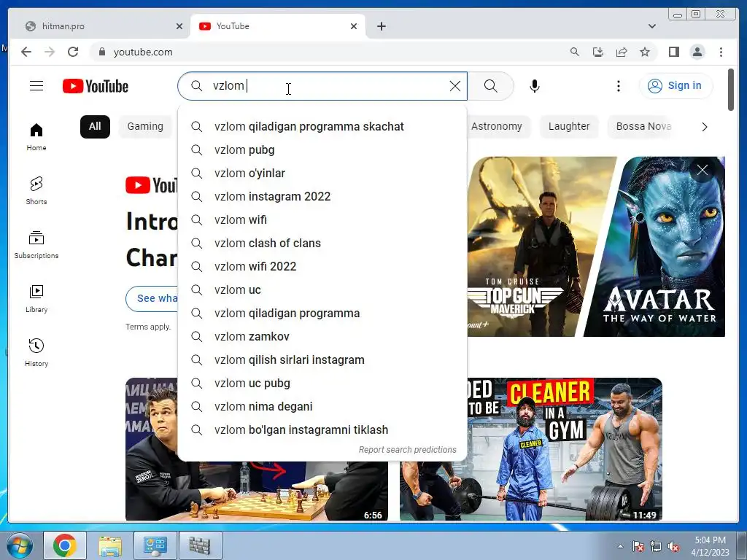Open the Windows Start button
747x560 pixels.
(x=19, y=545)
